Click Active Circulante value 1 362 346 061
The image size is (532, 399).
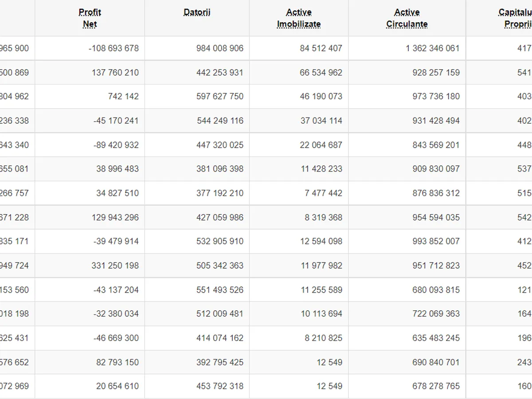pyautogui.click(x=432, y=48)
